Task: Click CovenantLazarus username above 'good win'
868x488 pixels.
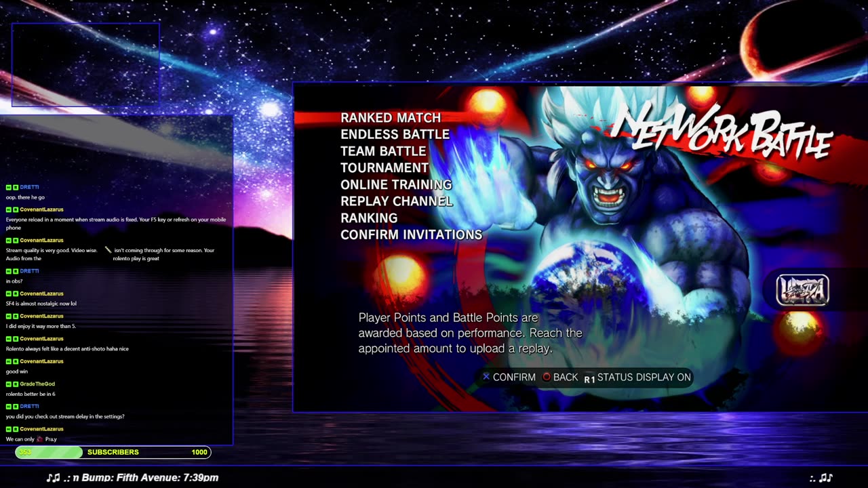Action: click(x=41, y=361)
